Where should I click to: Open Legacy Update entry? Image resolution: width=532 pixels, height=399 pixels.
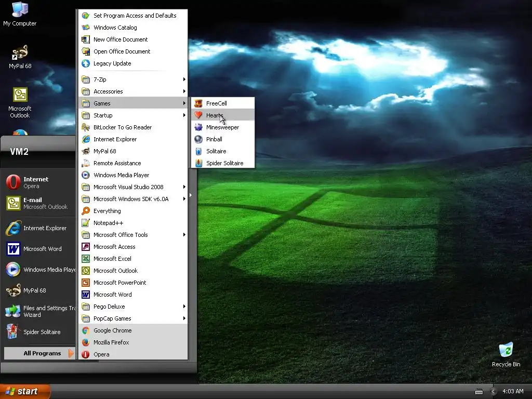(x=133, y=63)
